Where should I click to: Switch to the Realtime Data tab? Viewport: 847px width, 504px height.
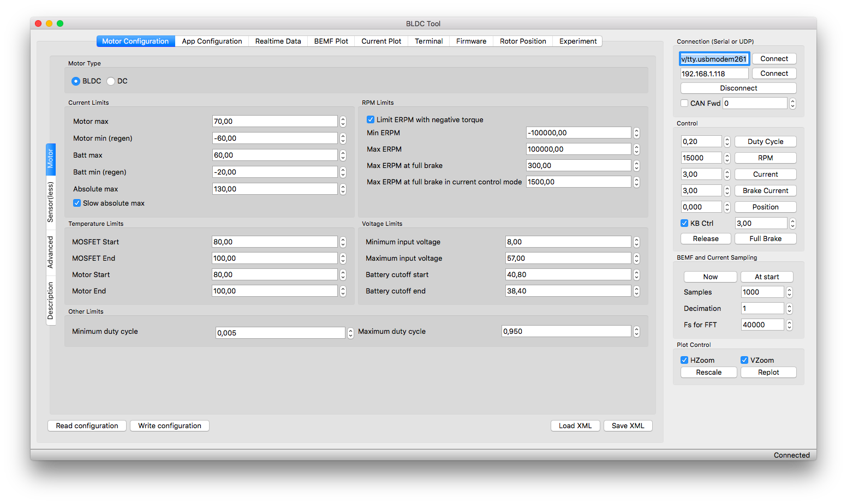point(278,41)
